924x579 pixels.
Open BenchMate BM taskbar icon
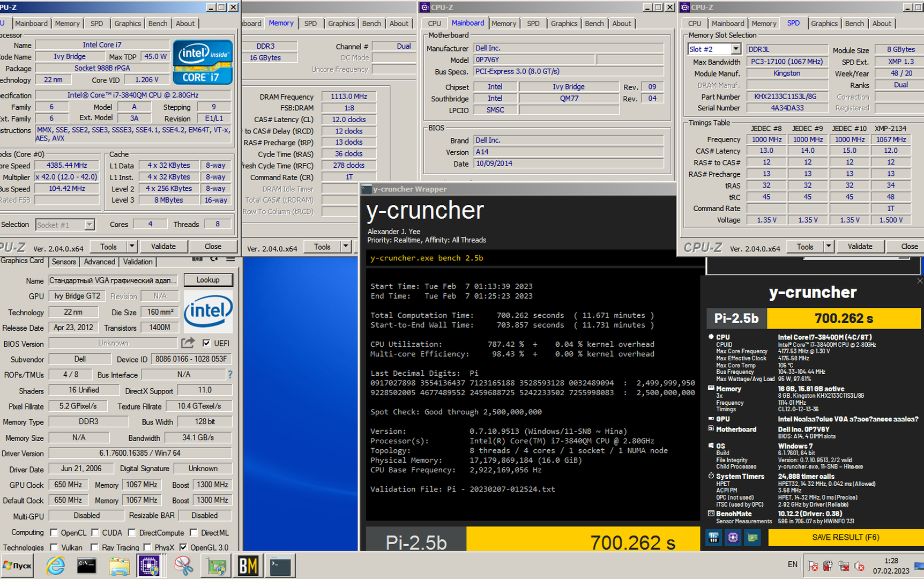[248, 566]
